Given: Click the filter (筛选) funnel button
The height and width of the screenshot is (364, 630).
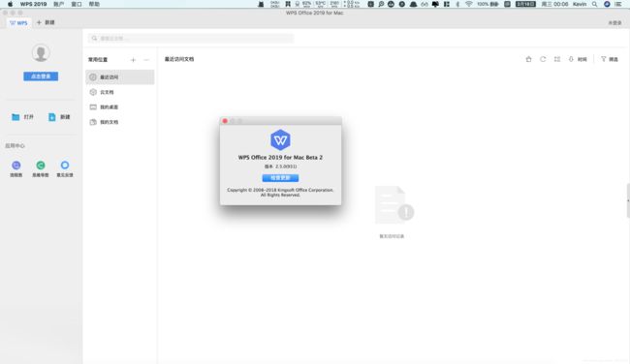Looking at the screenshot, I should (x=610, y=59).
